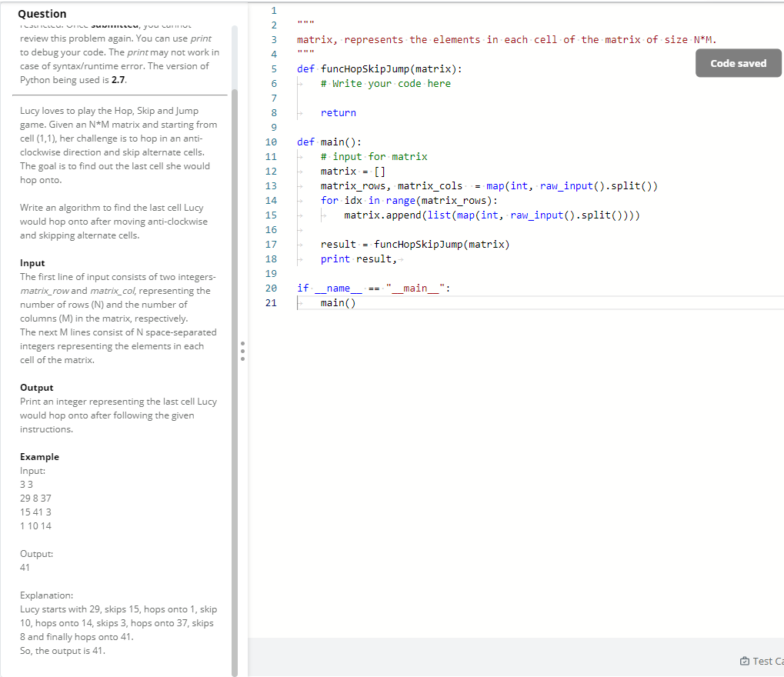
Task: Click the 'matrix_rows, matrix_cols' assignment line
Action: tap(489, 186)
